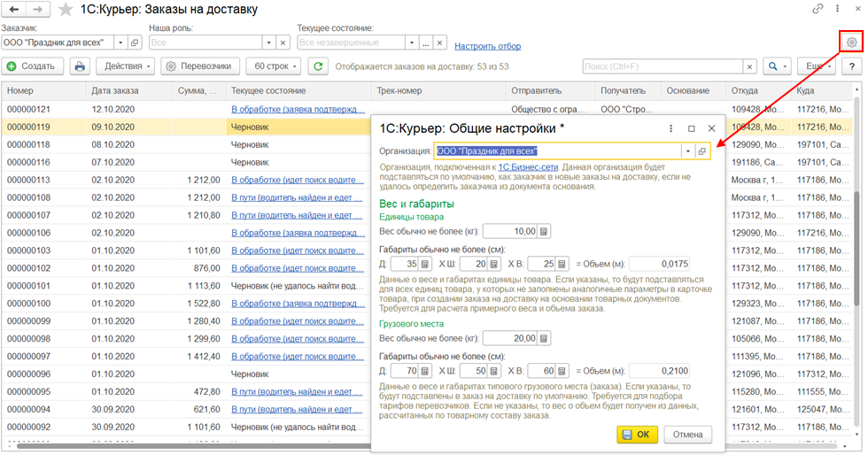Open calculator for item weight field

pos(544,231)
